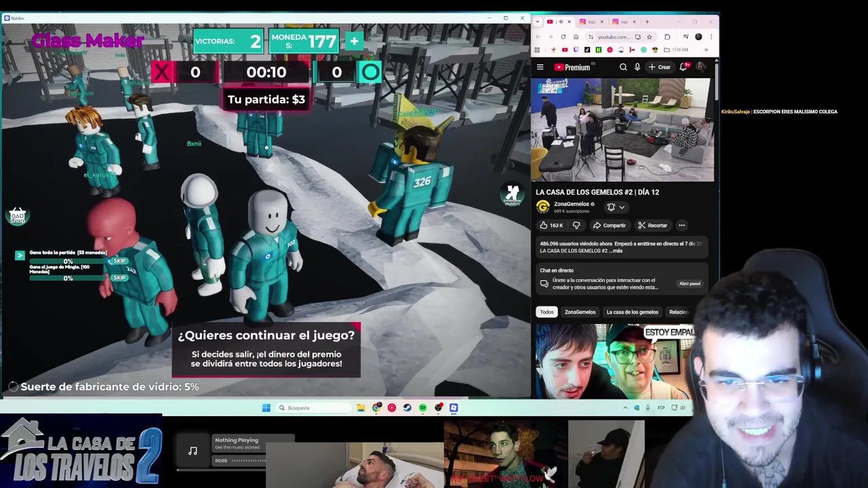
Task: Skip the Gana toda la partida quest
Action: point(119,261)
